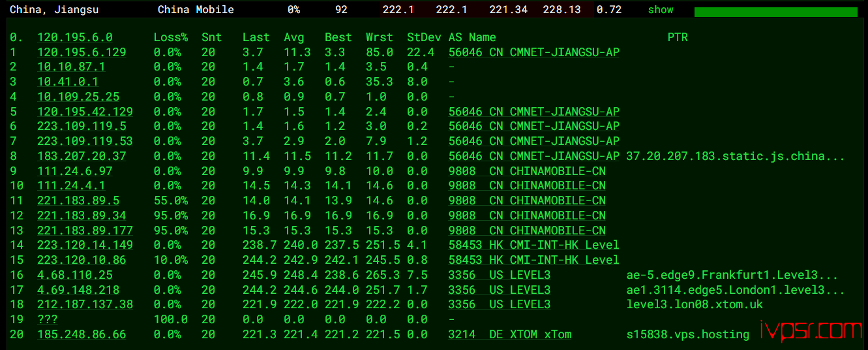868x350 pixels.
Task: Click the Snt column header
Action: point(211,37)
